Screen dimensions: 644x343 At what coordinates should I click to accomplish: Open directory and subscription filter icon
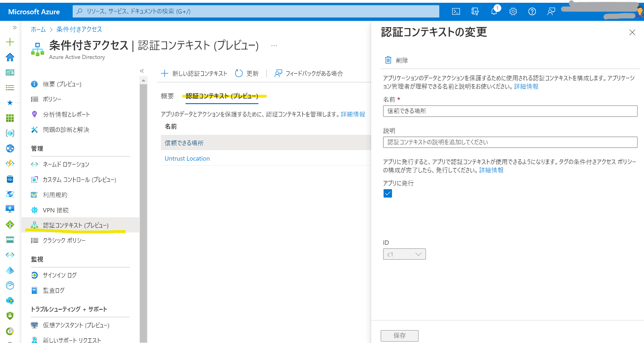click(x=475, y=12)
